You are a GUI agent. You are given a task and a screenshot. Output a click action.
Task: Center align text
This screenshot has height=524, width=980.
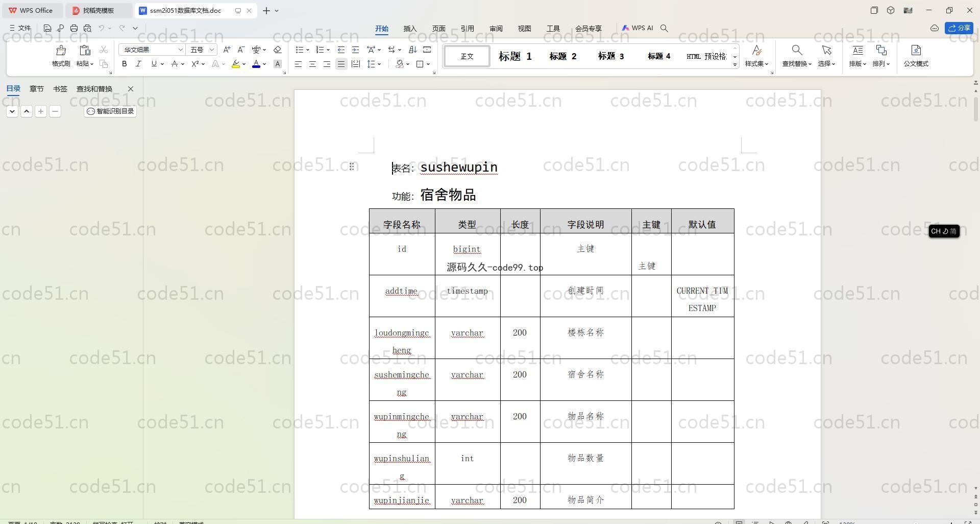(x=312, y=64)
